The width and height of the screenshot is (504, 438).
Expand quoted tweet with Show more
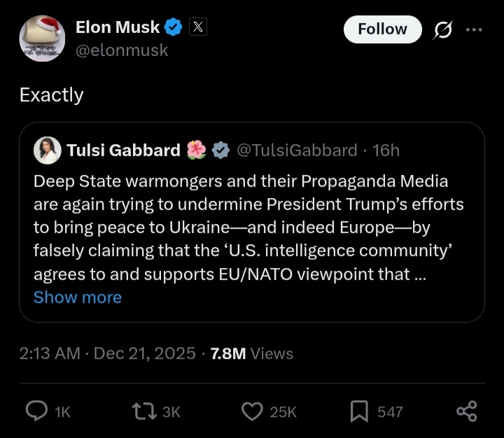[x=78, y=297]
